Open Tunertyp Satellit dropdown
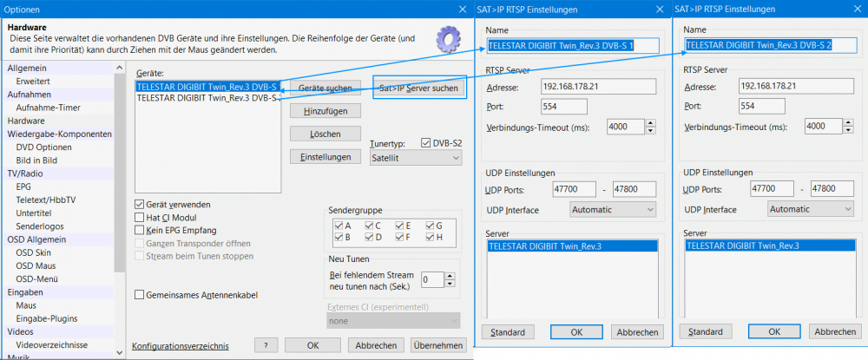Image resolution: width=868 pixels, height=360 pixels. (415, 158)
